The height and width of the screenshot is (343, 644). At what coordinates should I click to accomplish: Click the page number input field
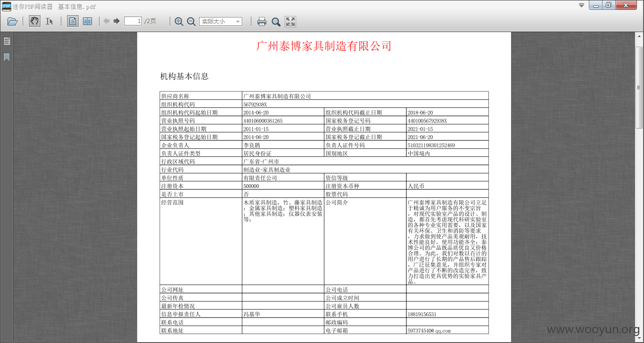point(133,21)
